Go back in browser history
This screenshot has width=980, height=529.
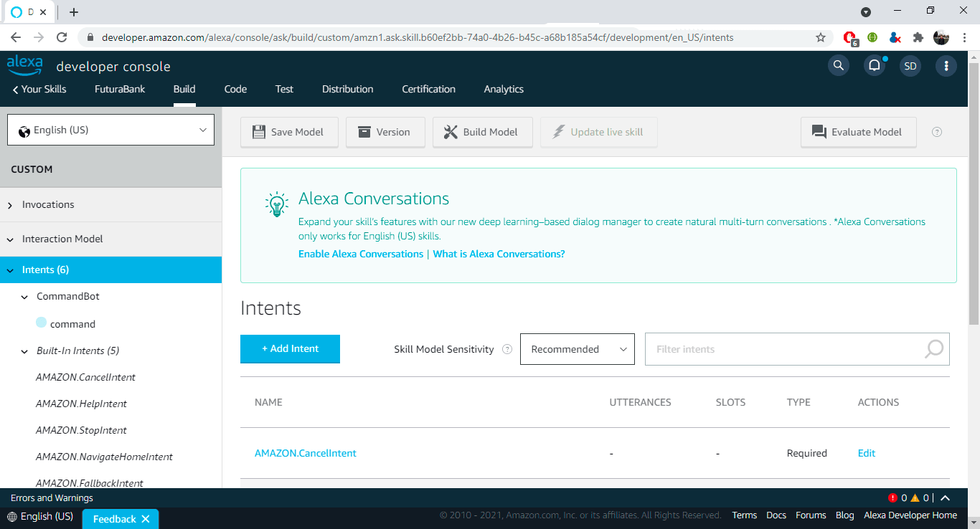tap(16, 37)
